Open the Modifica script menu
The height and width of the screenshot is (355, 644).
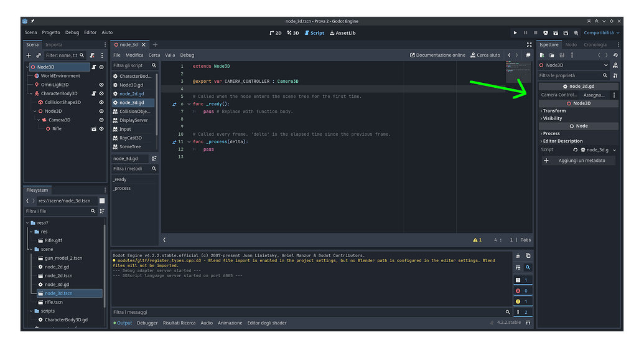pos(134,55)
